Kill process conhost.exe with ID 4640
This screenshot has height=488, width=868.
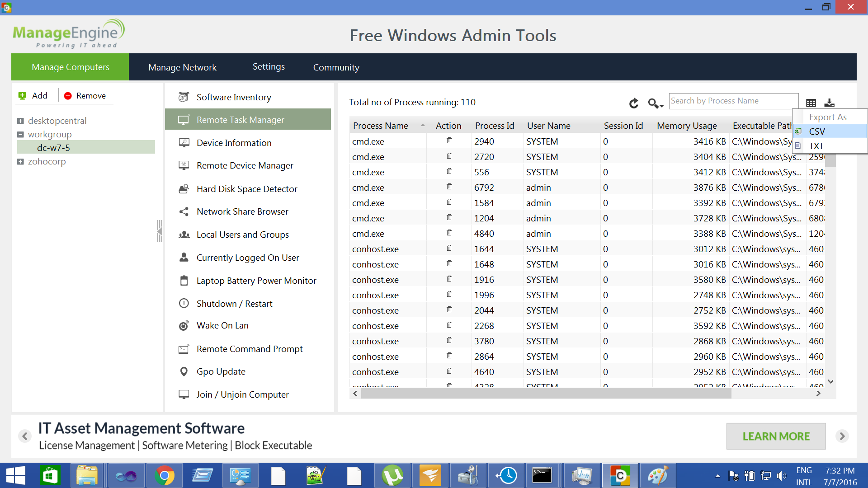[x=449, y=371]
